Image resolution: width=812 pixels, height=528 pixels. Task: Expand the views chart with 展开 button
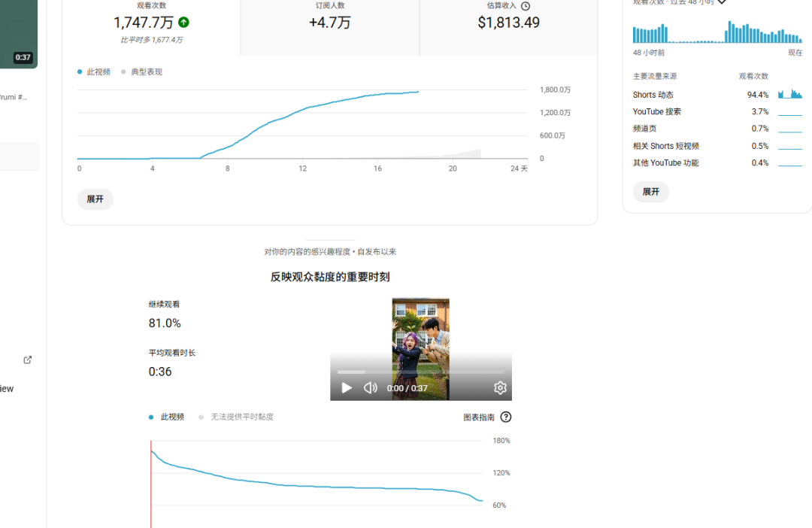(x=95, y=199)
